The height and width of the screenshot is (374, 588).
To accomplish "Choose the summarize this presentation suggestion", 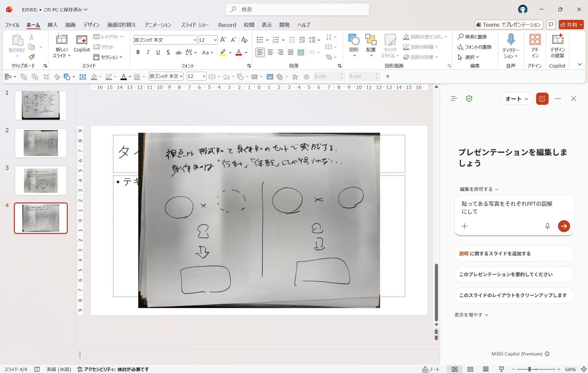I will point(514,274).
